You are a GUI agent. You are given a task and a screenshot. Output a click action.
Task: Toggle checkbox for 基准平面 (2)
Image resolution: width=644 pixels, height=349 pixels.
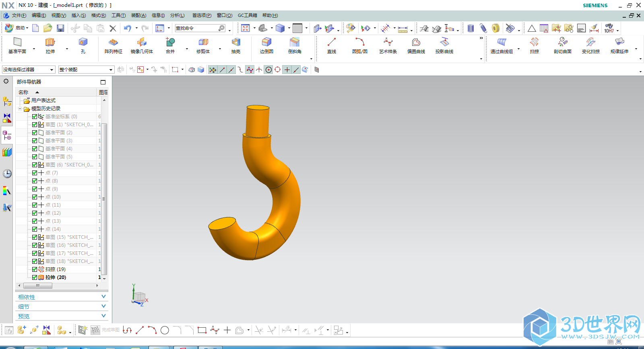pos(35,133)
